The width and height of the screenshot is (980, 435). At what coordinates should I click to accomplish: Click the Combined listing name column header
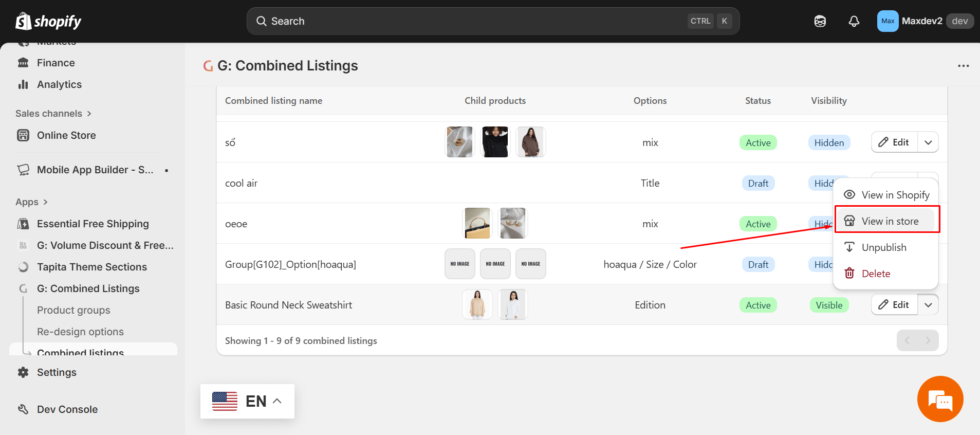coord(273,101)
